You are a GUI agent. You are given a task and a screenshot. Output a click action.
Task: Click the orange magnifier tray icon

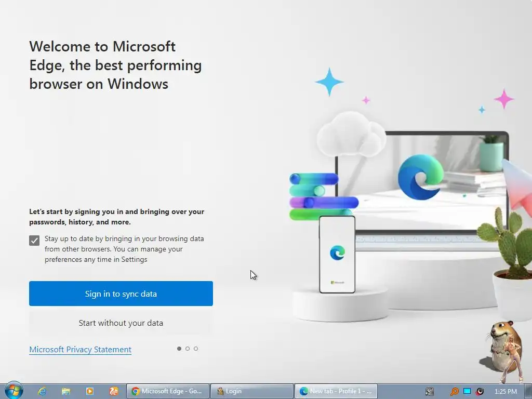pyautogui.click(x=454, y=392)
